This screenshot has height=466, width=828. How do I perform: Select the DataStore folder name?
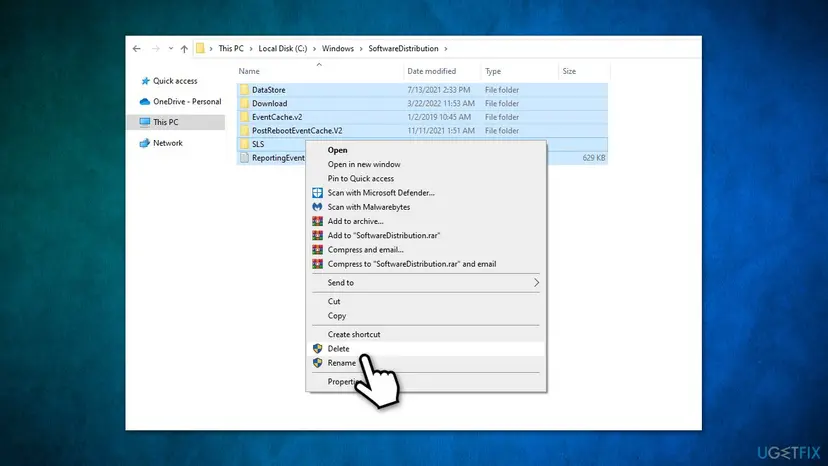(268, 90)
